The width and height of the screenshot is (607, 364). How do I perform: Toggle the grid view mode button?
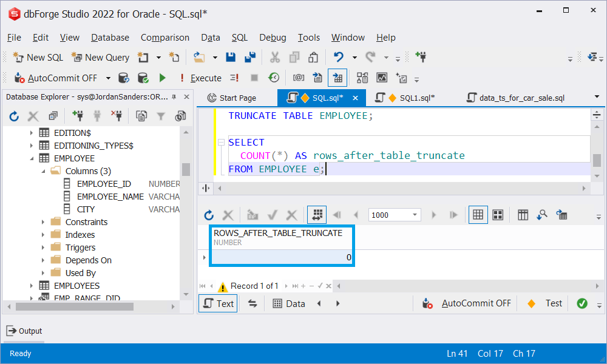(x=478, y=214)
